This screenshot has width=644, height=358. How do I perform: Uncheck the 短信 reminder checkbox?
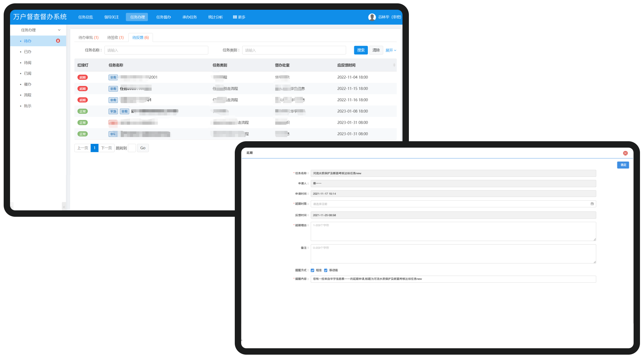(x=312, y=270)
